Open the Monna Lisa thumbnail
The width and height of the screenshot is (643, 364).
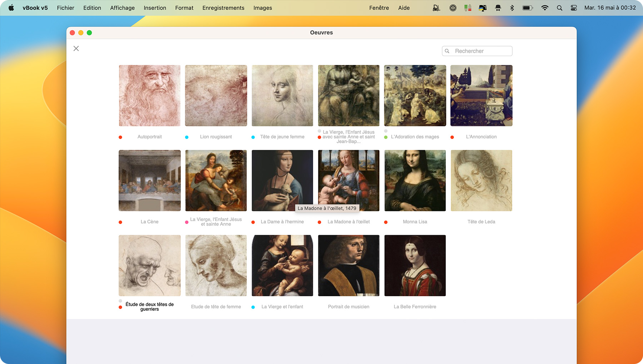[415, 181]
